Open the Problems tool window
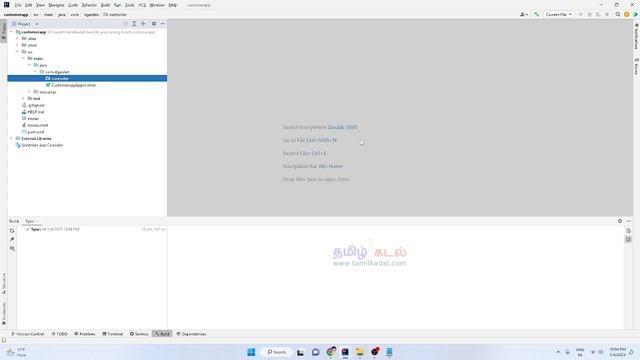The image size is (640, 360). (x=85, y=334)
